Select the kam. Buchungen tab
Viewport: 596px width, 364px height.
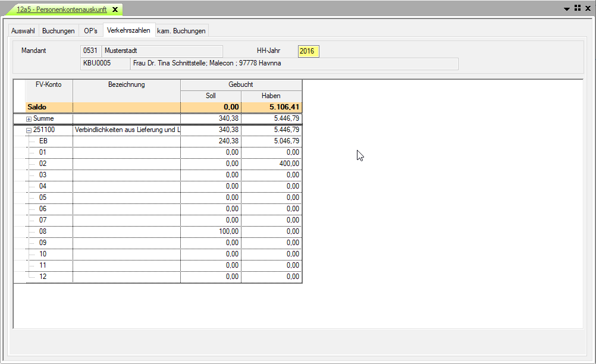181,31
